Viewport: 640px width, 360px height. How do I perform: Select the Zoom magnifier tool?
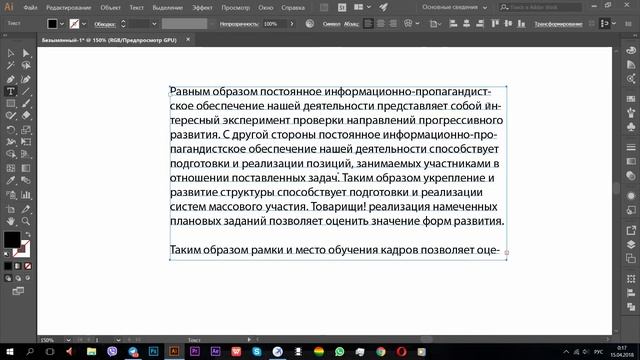coord(26,221)
